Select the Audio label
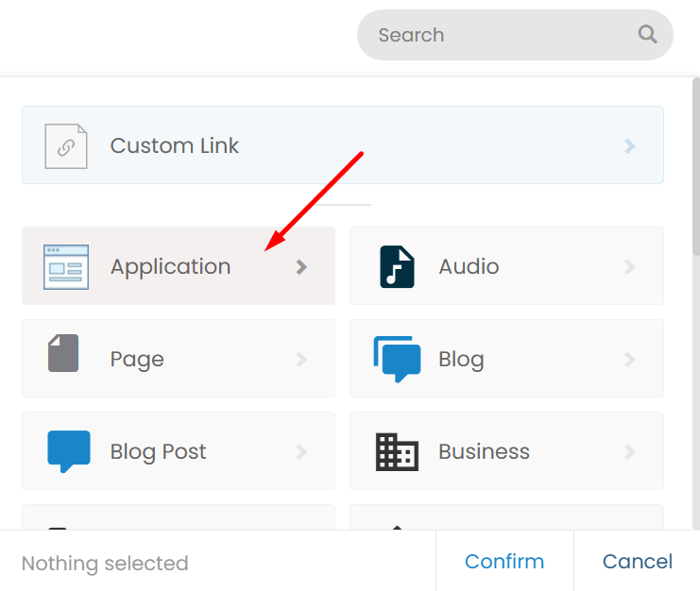Screen dimensions: 700x591 tap(469, 267)
